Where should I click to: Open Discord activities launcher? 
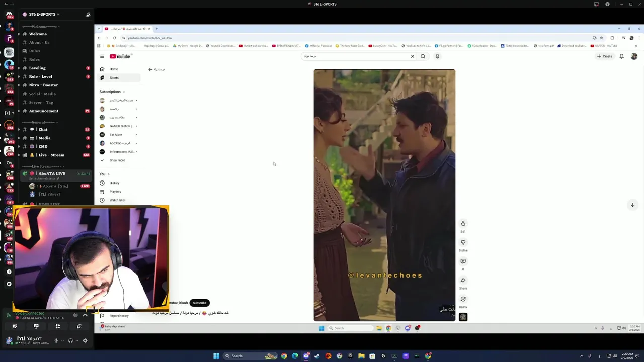click(x=58, y=326)
